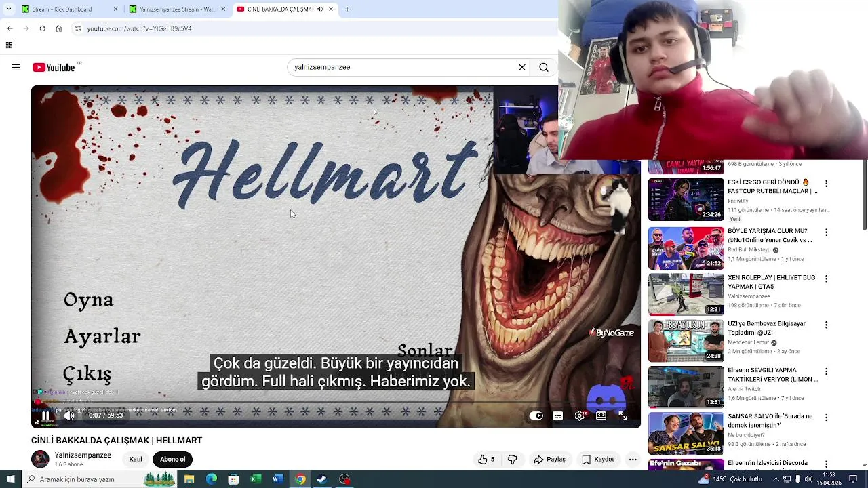Open Yalnizsempanzee channel avatar

(40, 459)
